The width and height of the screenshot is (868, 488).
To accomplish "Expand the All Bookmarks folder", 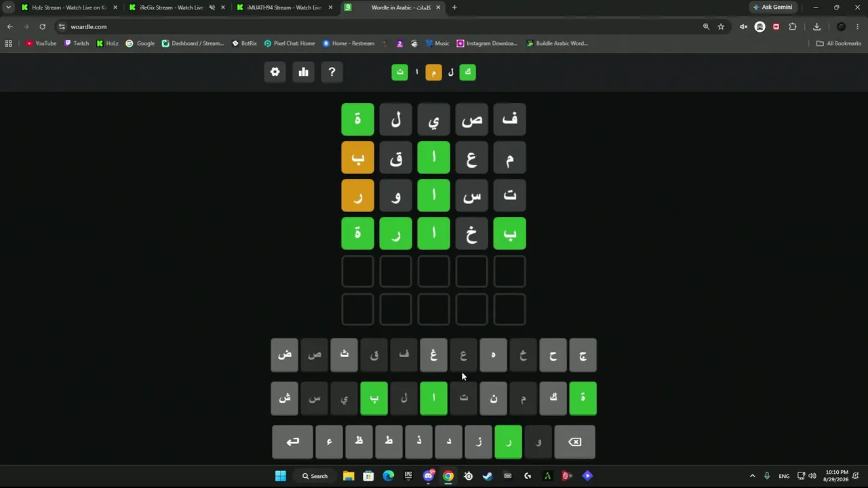I will [839, 43].
